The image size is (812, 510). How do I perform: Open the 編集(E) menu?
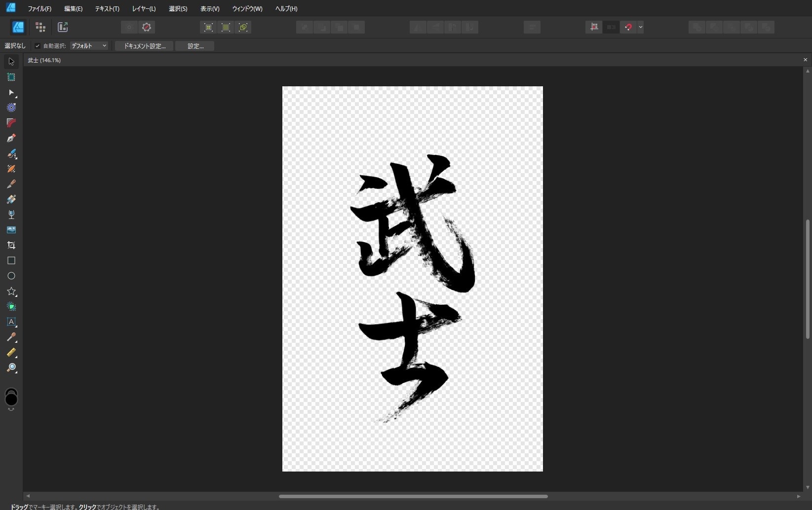73,8
